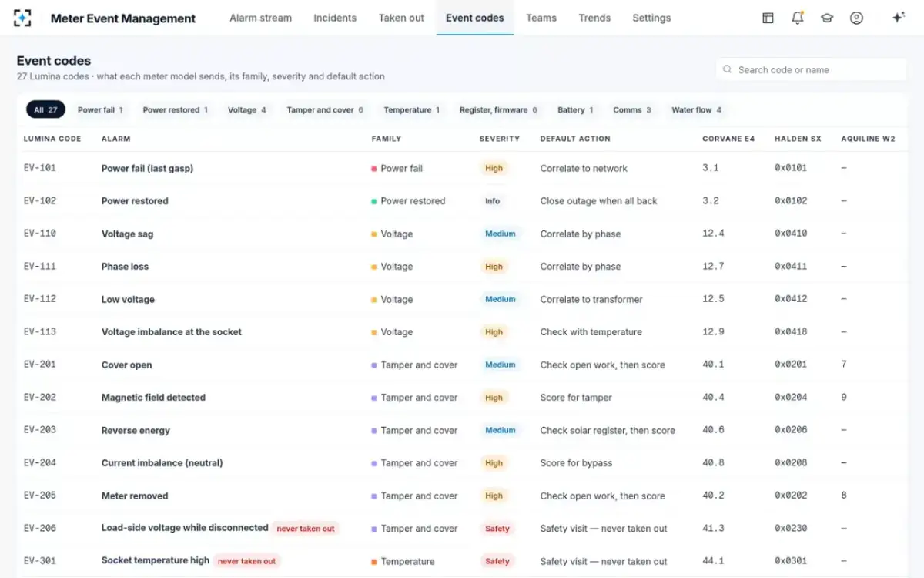The width and height of the screenshot is (924, 578).
Task: Filter by Tamper and cover chip
Action: point(325,110)
